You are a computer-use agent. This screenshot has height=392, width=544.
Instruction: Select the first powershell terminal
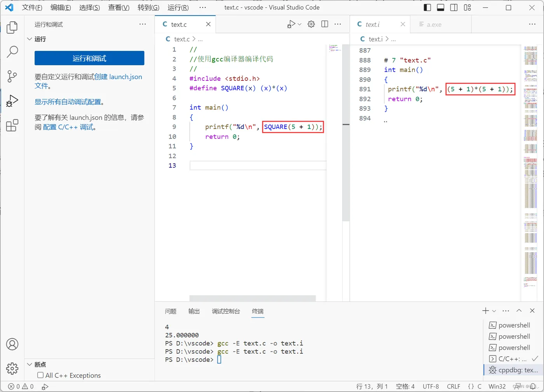[x=513, y=325]
